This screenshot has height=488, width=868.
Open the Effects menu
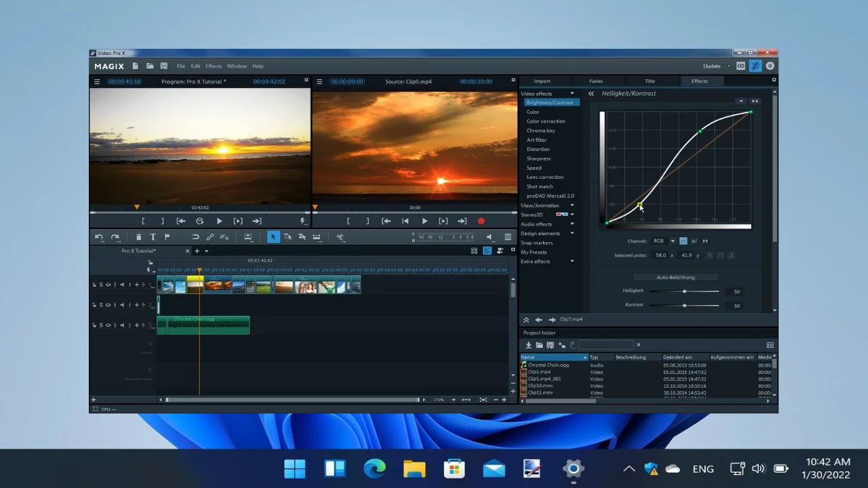point(214,66)
